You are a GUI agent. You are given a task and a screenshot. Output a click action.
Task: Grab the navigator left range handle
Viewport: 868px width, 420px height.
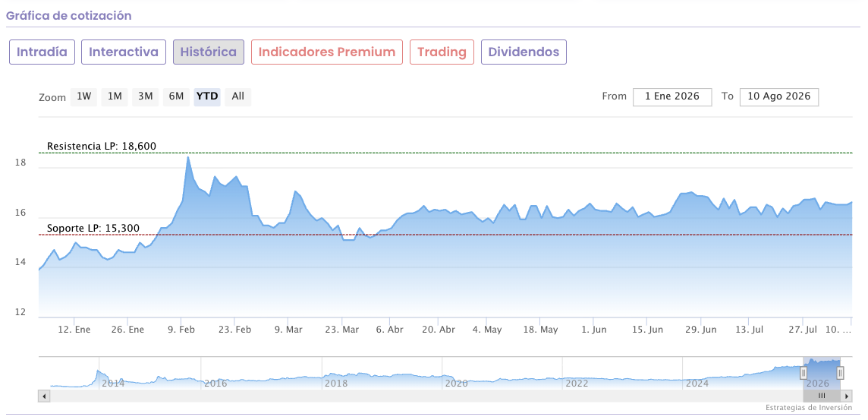[804, 374]
